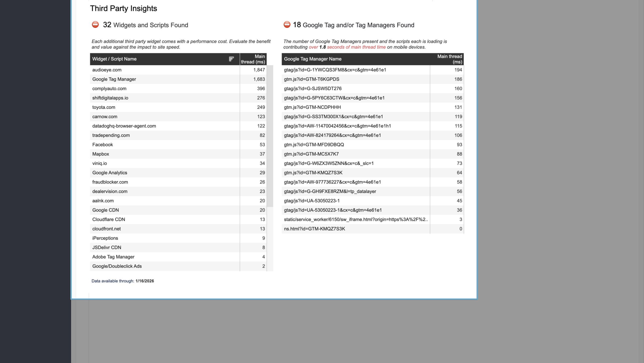Select the gtag/js?id=UA-53050223-1 row valued 45
644x363 pixels.
(x=373, y=201)
